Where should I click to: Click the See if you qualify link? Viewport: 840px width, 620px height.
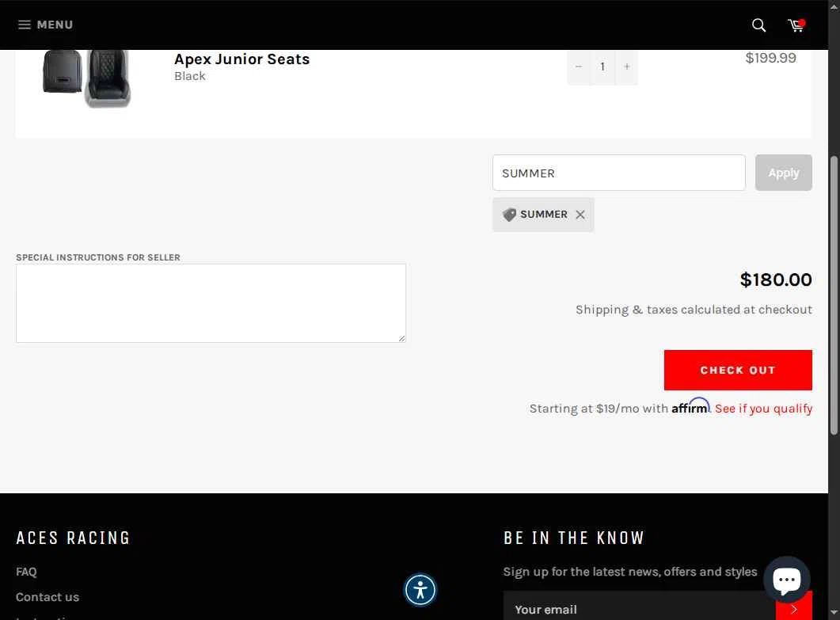coord(763,409)
